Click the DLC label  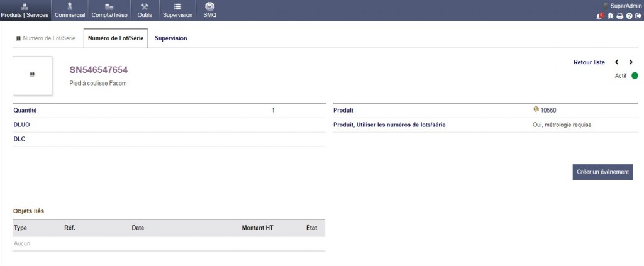(19, 139)
